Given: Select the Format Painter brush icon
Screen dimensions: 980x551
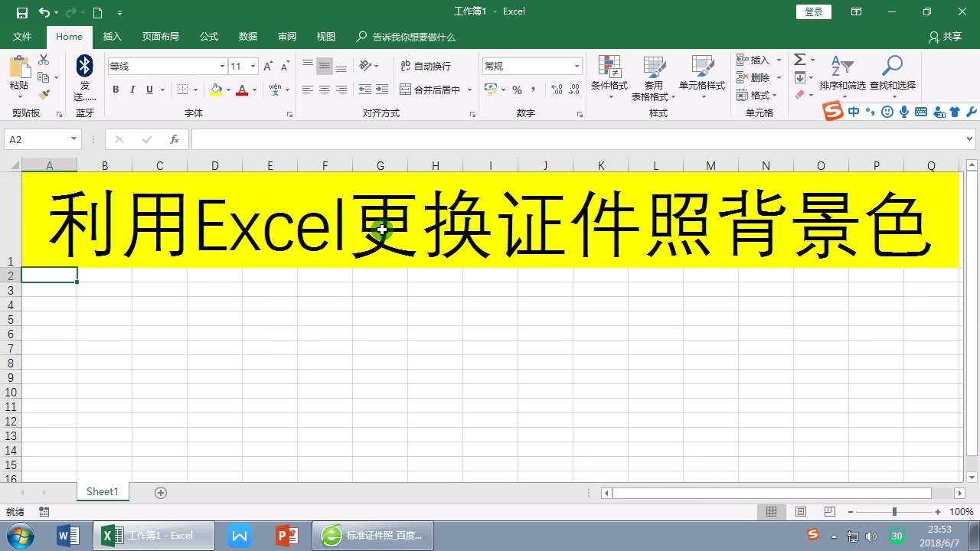Looking at the screenshot, I should [44, 95].
